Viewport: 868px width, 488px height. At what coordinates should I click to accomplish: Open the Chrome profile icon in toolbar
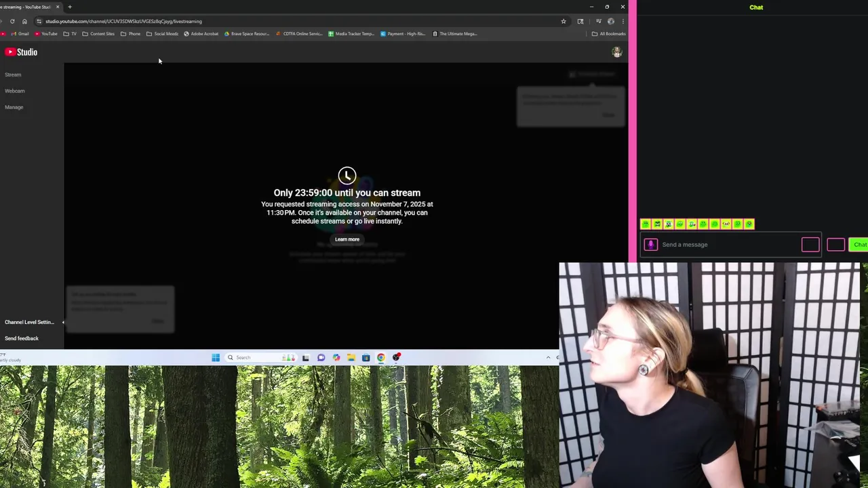point(610,21)
